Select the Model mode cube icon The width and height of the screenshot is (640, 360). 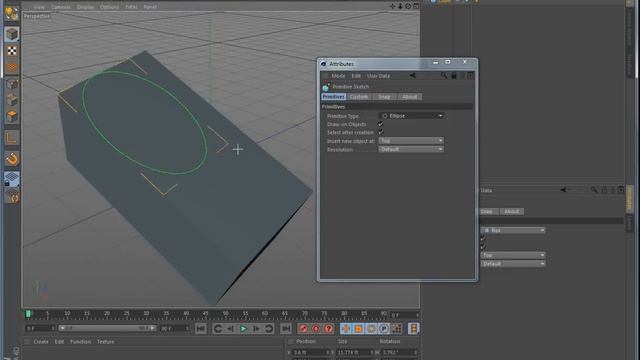click(x=12, y=34)
